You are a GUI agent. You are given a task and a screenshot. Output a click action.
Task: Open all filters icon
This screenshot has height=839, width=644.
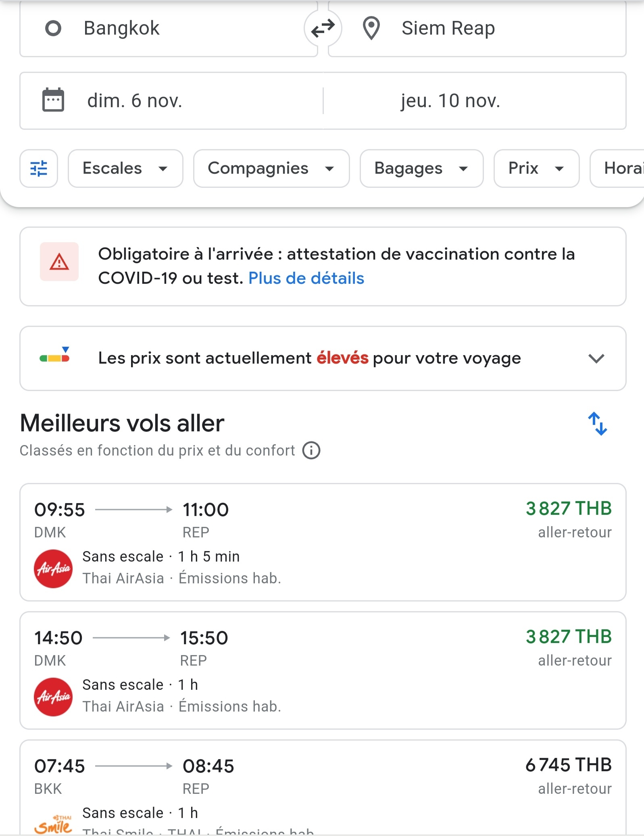[x=39, y=169]
